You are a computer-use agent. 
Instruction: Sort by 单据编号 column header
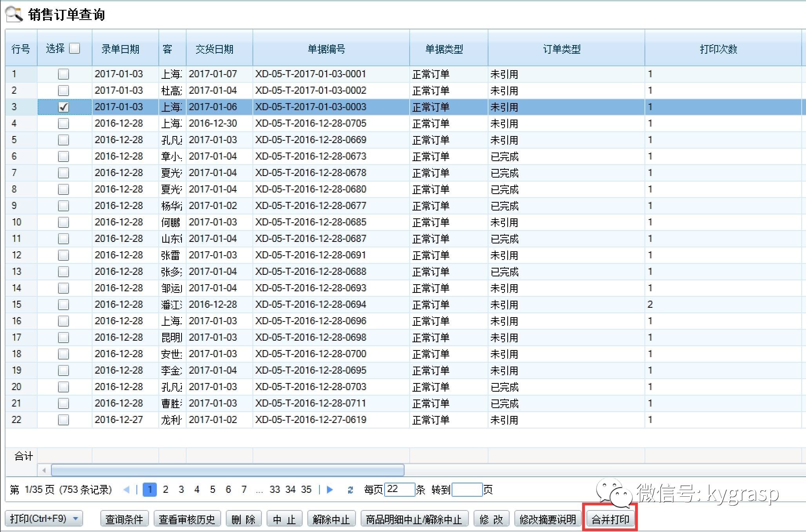[326, 49]
